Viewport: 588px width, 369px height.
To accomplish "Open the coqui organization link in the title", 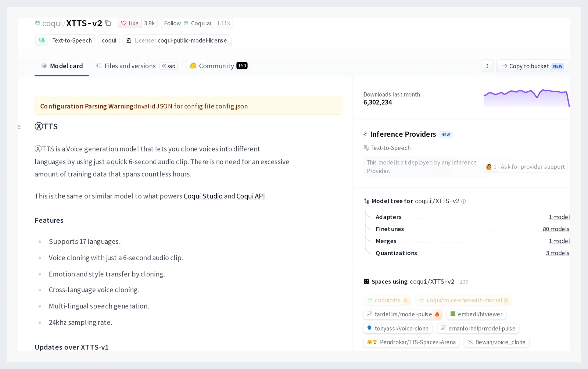I will [x=52, y=24].
